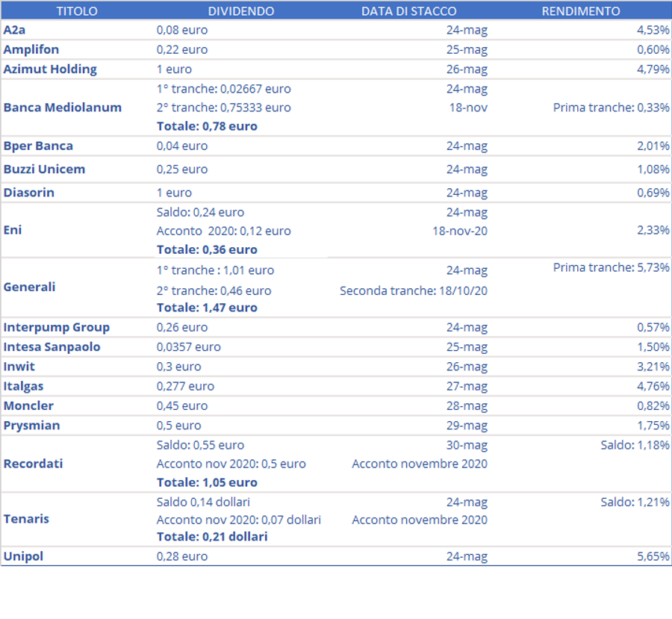Click Seconda tranche: 18/10/20
Viewport: 672px width, 619px height.
[414, 291]
